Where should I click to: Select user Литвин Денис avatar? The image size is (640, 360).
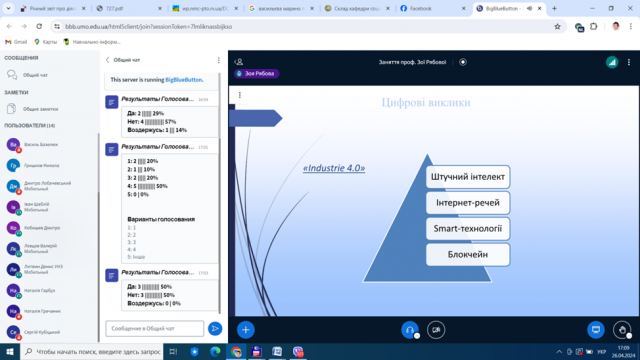13,269
